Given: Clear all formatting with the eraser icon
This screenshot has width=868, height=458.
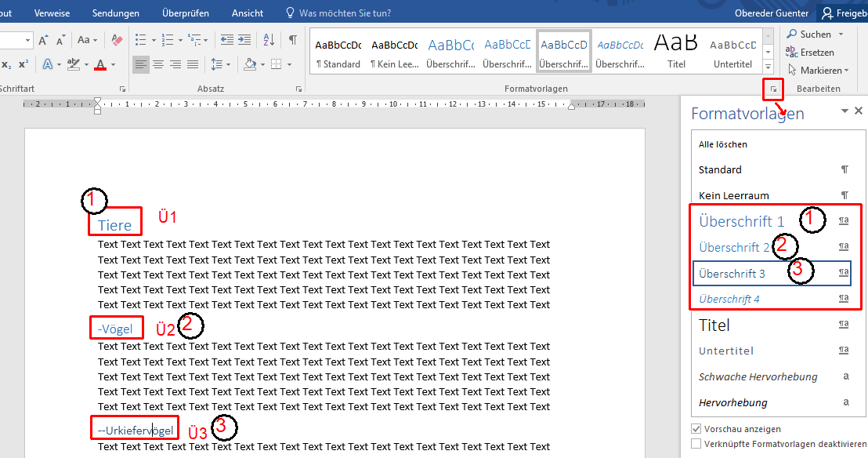Looking at the screenshot, I should [x=117, y=40].
